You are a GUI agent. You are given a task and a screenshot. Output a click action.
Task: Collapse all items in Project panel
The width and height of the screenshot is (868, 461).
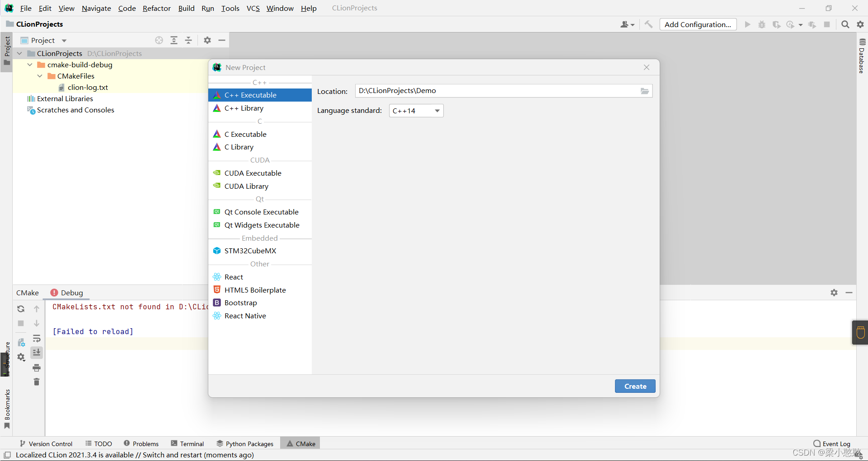pos(188,40)
